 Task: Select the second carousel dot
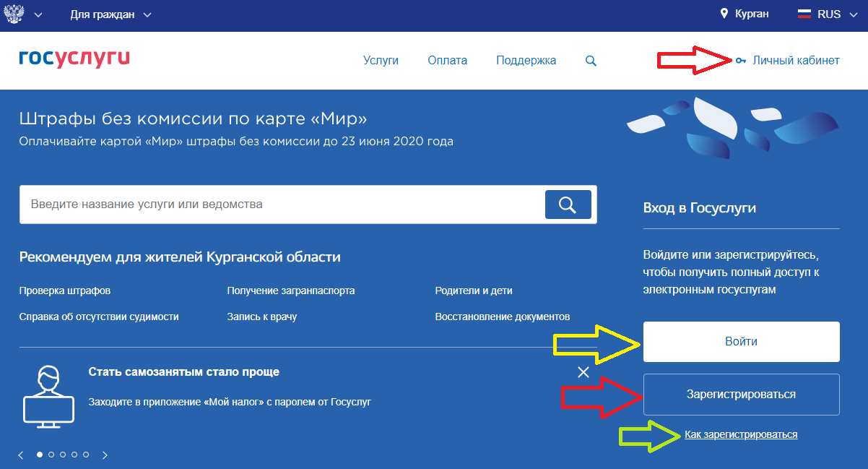point(51,455)
